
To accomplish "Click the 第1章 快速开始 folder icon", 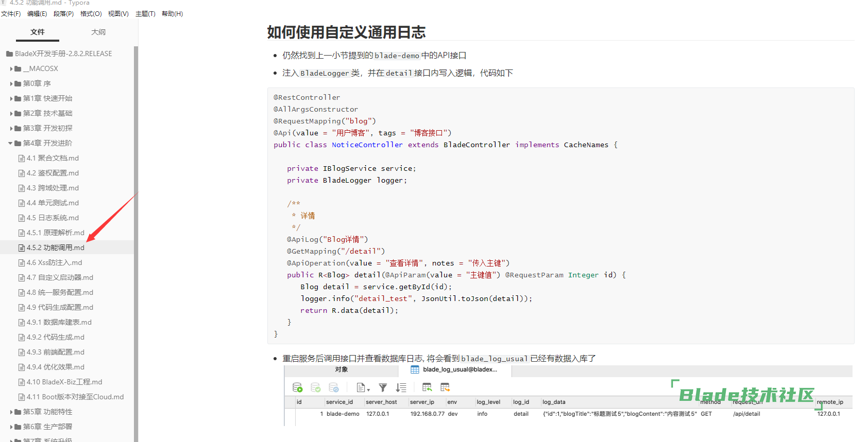I will [18, 99].
